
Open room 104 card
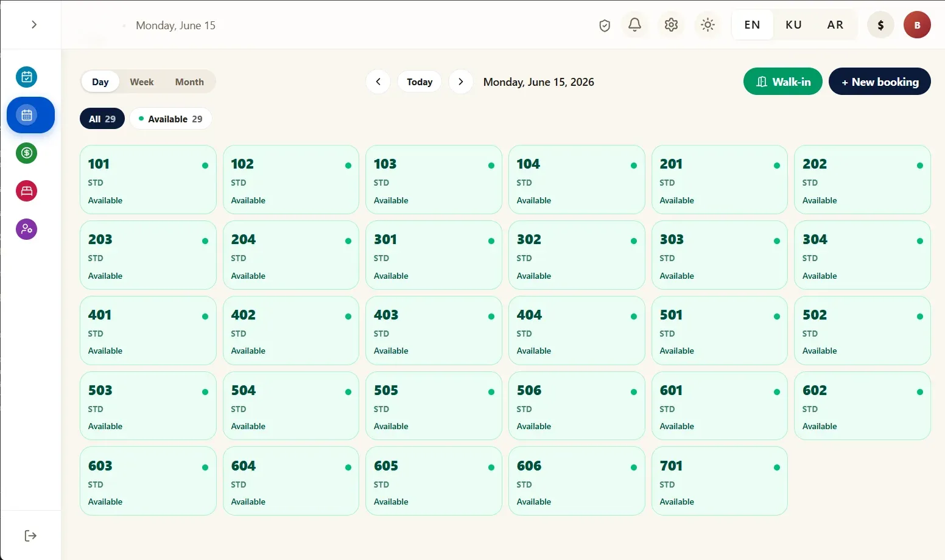tap(577, 180)
